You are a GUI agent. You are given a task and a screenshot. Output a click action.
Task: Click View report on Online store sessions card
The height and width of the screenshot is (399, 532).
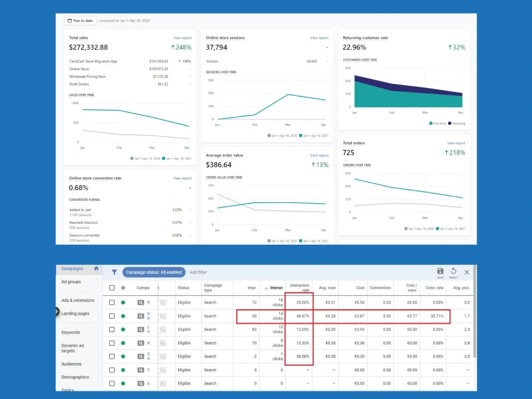point(319,38)
